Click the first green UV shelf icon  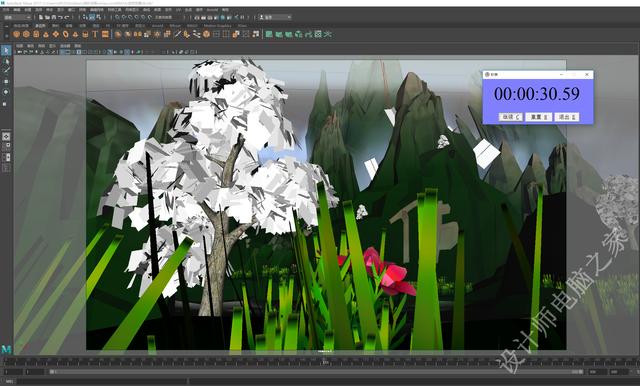[269, 35]
